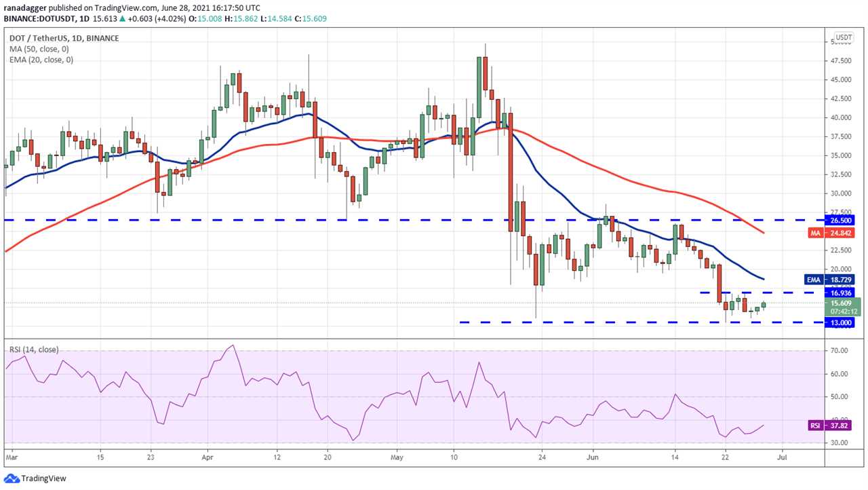Click the 30.000 price axis value

[842, 193]
